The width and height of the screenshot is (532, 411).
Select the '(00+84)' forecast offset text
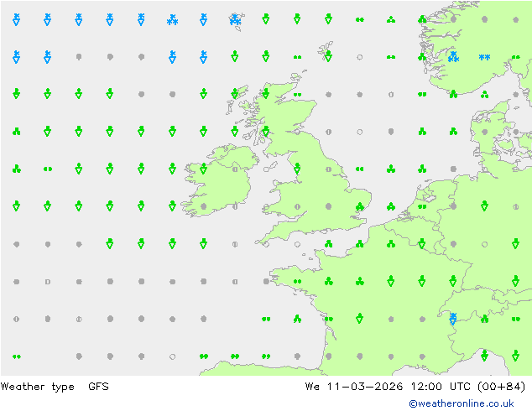(x=501, y=386)
